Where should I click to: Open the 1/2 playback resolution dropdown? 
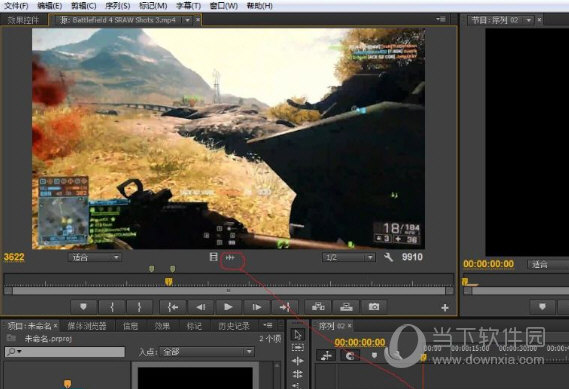tap(348, 257)
